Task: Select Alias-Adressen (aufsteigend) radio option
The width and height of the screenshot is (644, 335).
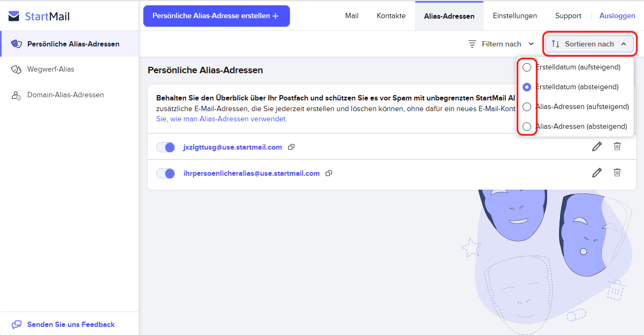Action: (527, 106)
